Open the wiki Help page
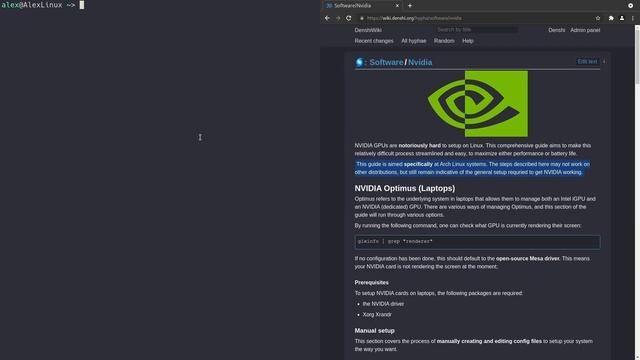This screenshot has height=360, width=640. (468, 41)
